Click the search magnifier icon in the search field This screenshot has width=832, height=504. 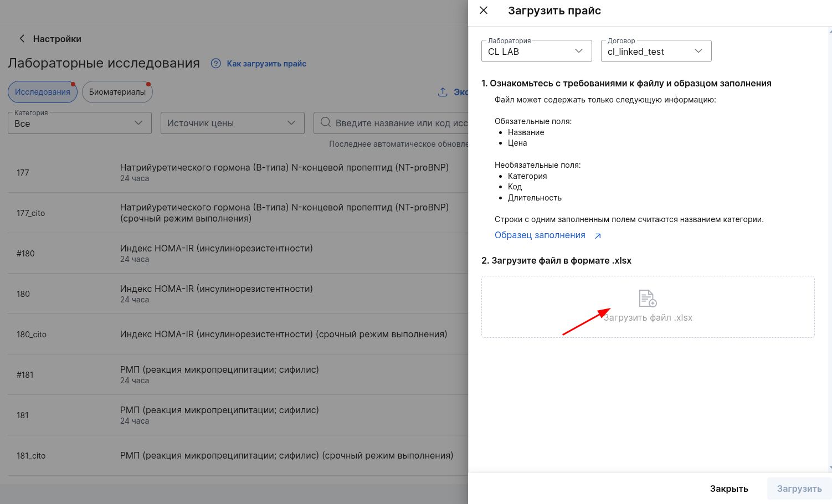pos(326,122)
